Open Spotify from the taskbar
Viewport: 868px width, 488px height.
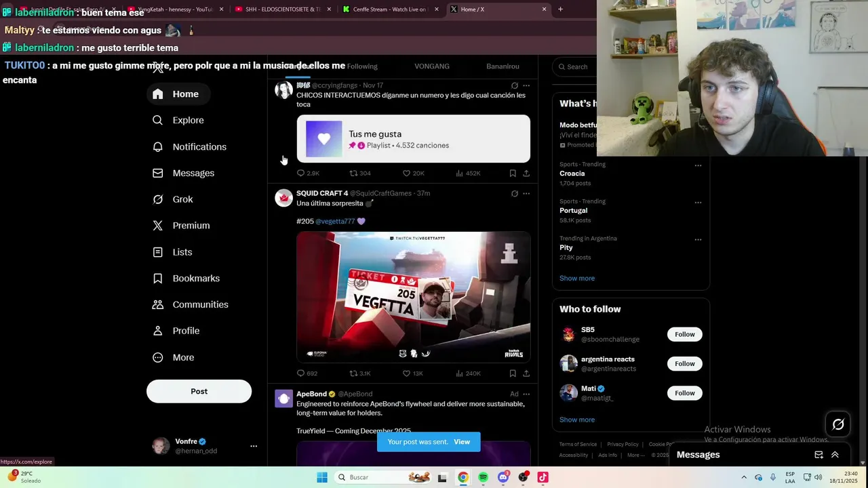483,477
